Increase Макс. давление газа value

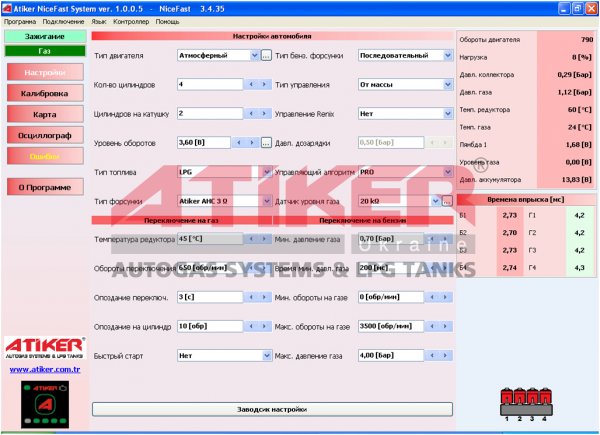[x=445, y=355]
